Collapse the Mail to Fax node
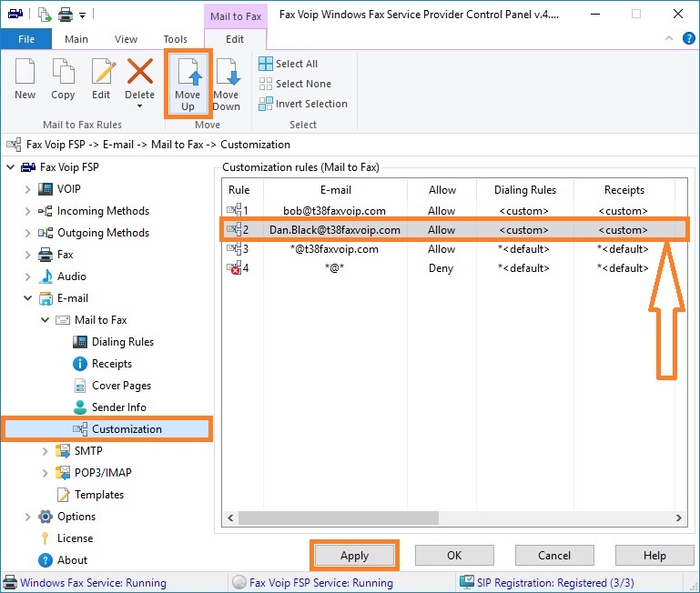The width and height of the screenshot is (700, 593). (46, 320)
